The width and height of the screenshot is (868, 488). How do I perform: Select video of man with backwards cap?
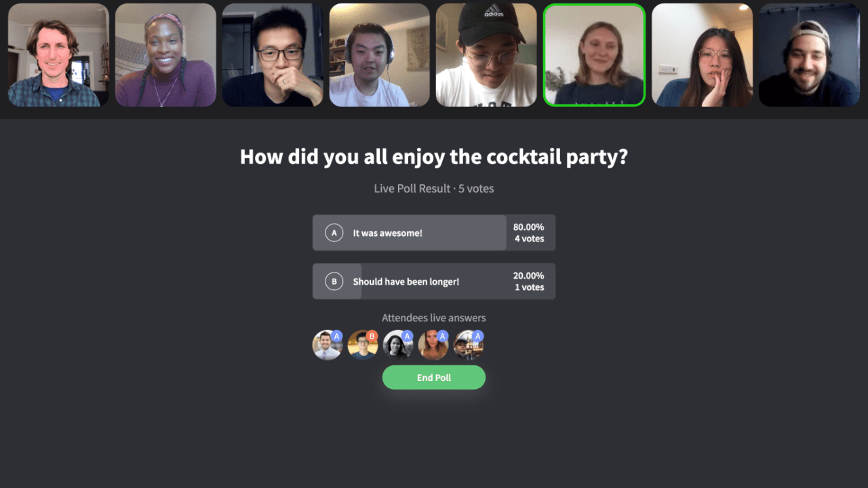809,55
